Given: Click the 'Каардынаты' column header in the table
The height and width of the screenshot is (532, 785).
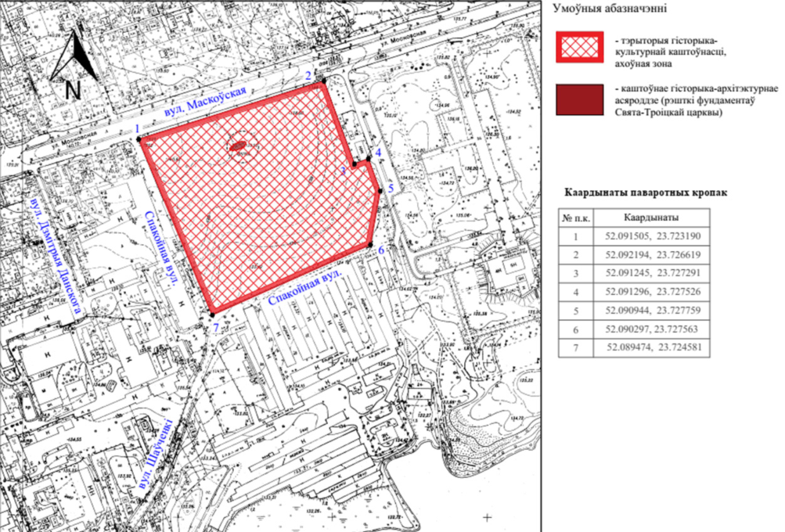Looking at the screenshot, I should tap(651, 217).
